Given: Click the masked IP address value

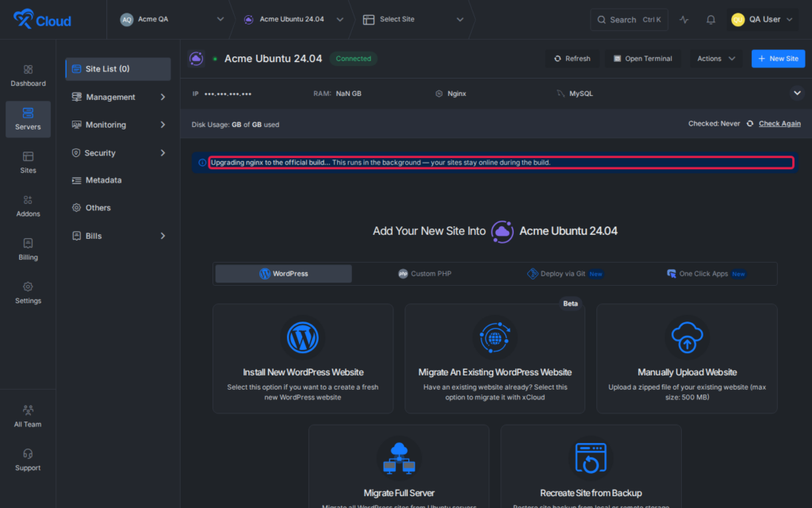Looking at the screenshot, I should [228, 94].
